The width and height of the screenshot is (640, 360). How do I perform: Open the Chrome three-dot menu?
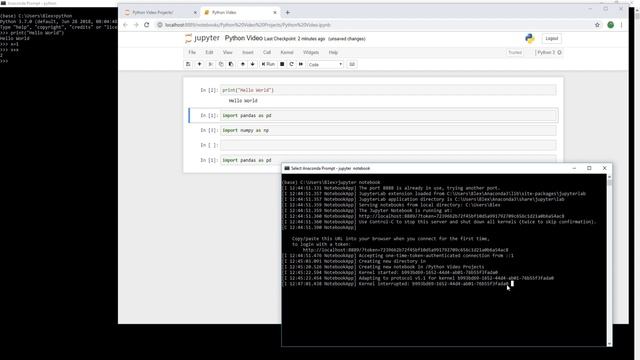pyautogui.click(x=622, y=25)
